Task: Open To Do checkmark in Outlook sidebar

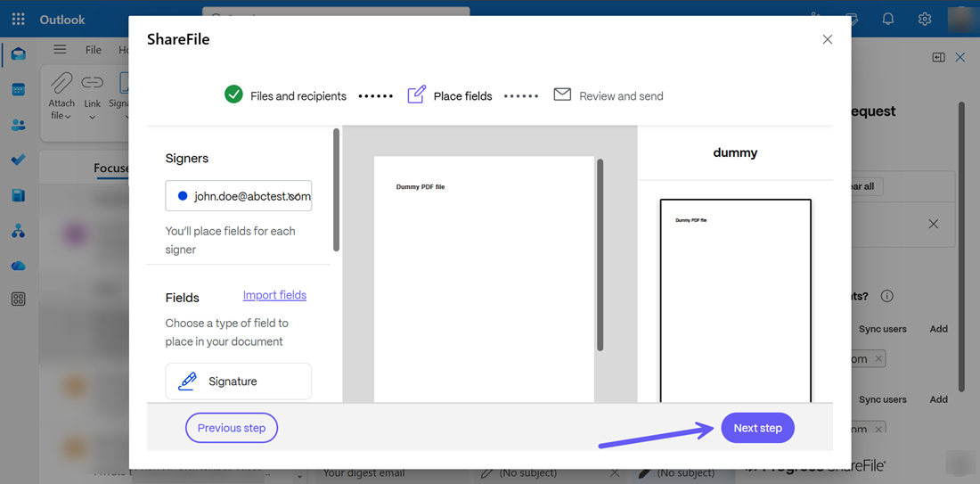Action: coord(18,160)
